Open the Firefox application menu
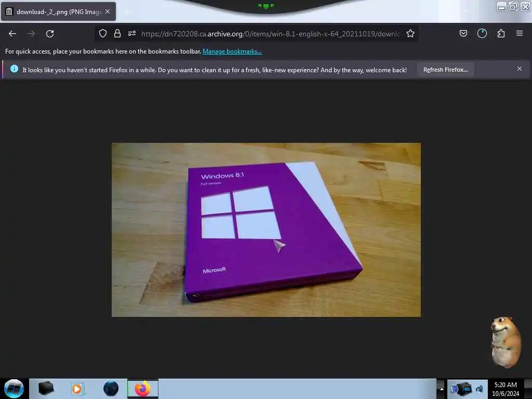This screenshot has width=532, height=399. pyautogui.click(x=520, y=33)
